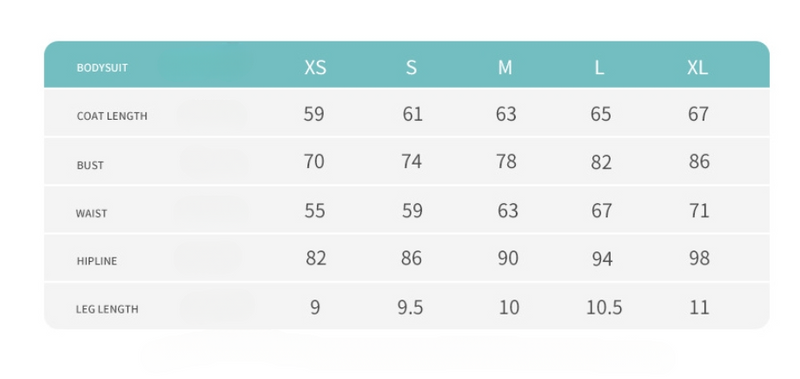Image resolution: width=800 pixels, height=379 pixels.
Task: Click the waist value 71 for XL
Action: click(x=699, y=210)
